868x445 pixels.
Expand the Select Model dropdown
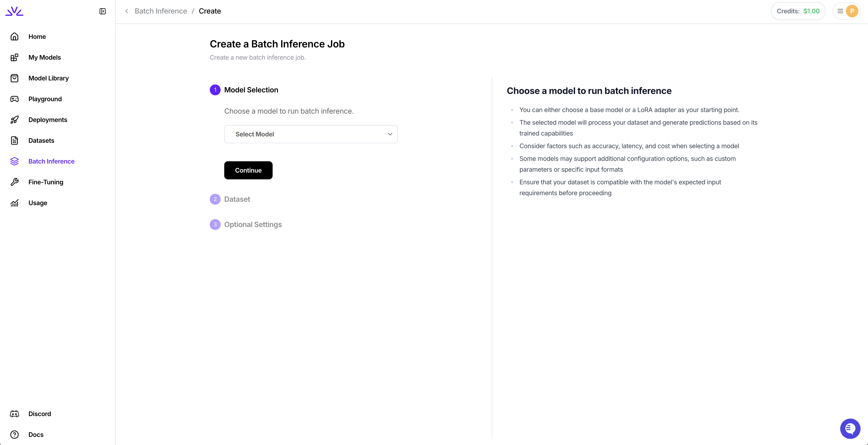coord(311,134)
